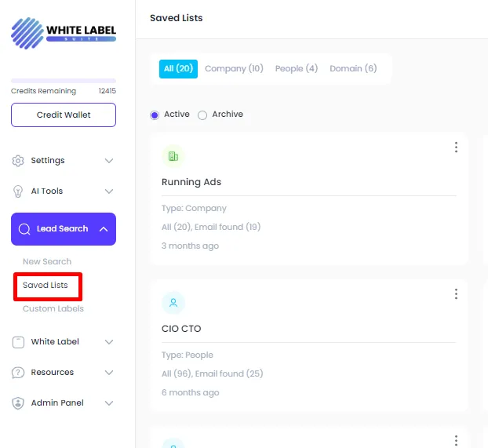Click the AI Tools lightbulb icon
Image resolution: width=488 pixels, height=448 pixels.
point(18,191)
